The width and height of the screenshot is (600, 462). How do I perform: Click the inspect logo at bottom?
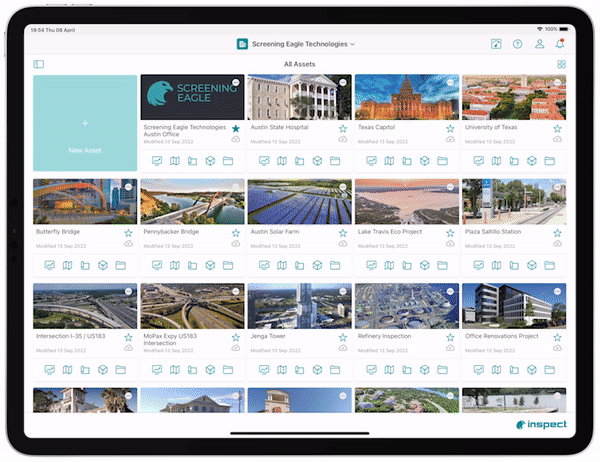pyautogui.click(x=541, y=424)
